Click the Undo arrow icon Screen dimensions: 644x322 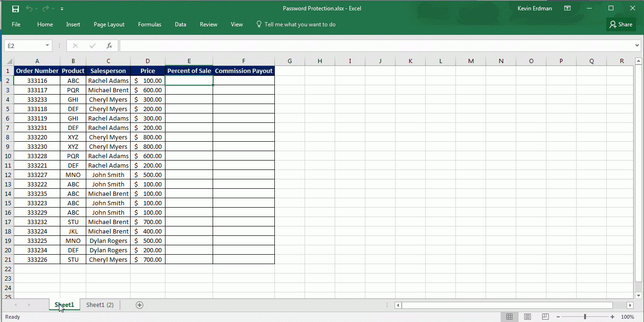(x=29, y=9)
